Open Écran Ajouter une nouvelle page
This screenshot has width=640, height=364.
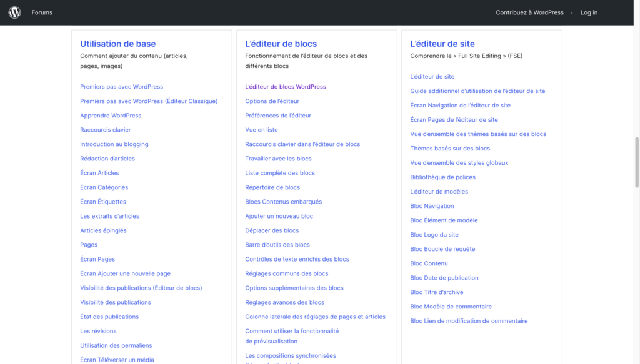(125, 273)
